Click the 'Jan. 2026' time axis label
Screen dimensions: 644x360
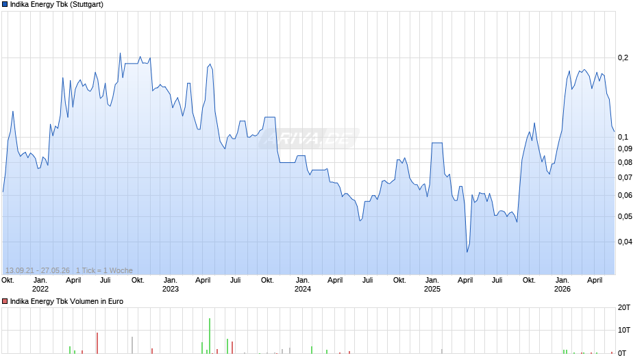click(x=562, y=285)
